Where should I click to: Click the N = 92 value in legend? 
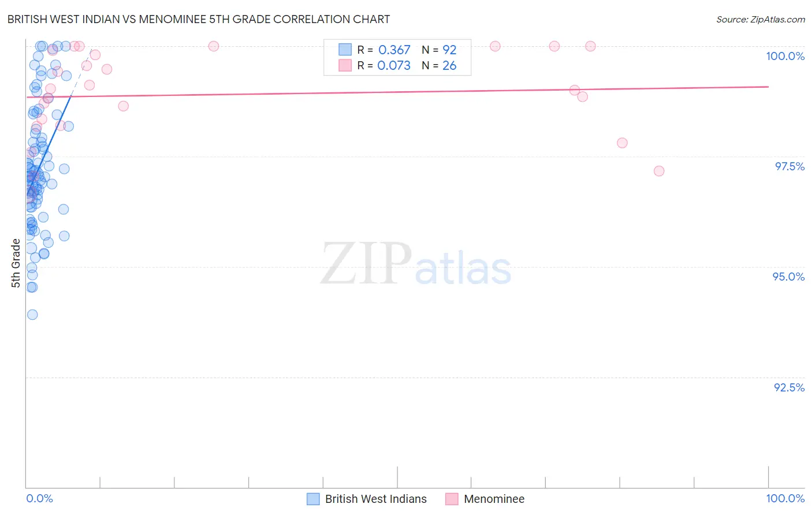pyautogui.click(x=439, y=50)
